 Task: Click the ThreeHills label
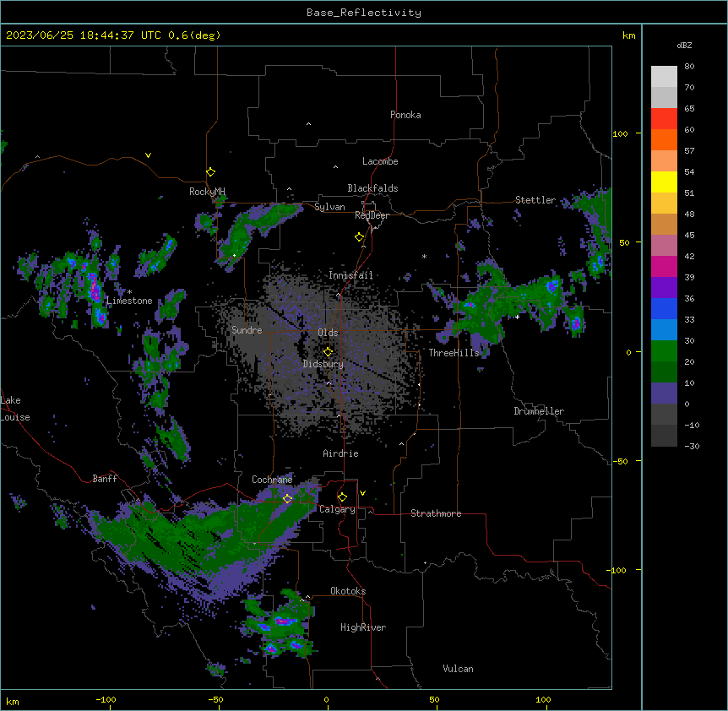[x=454, y=353]
